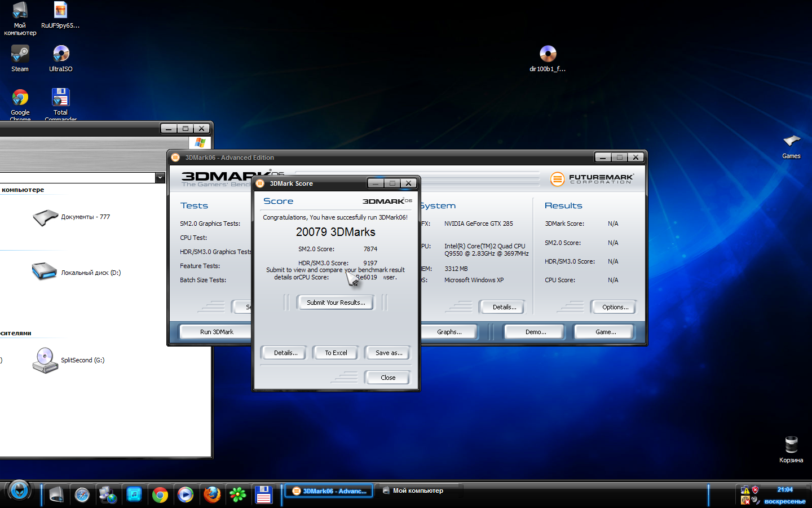This screenshot has width=812, height=508.
Task: Click Run 3DMark in the main window
Action: tap(216, 332)
